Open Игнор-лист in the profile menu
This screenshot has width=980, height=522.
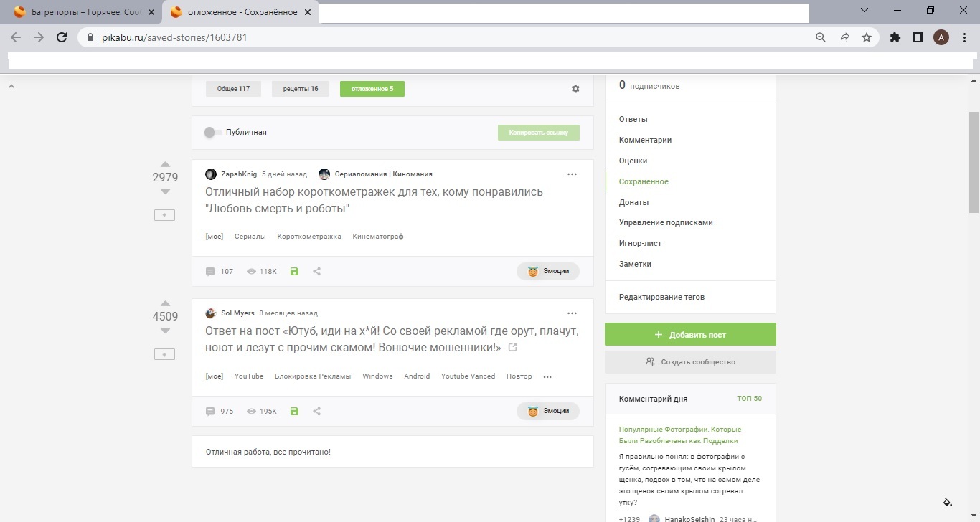641,243
